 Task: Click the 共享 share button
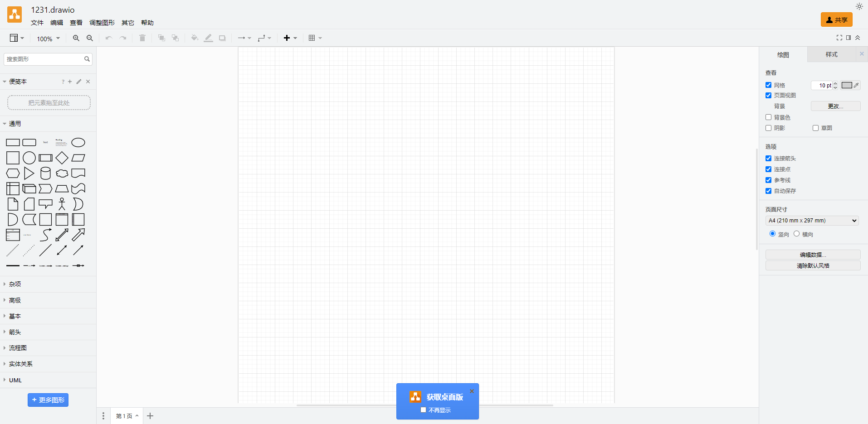(837, 20)
